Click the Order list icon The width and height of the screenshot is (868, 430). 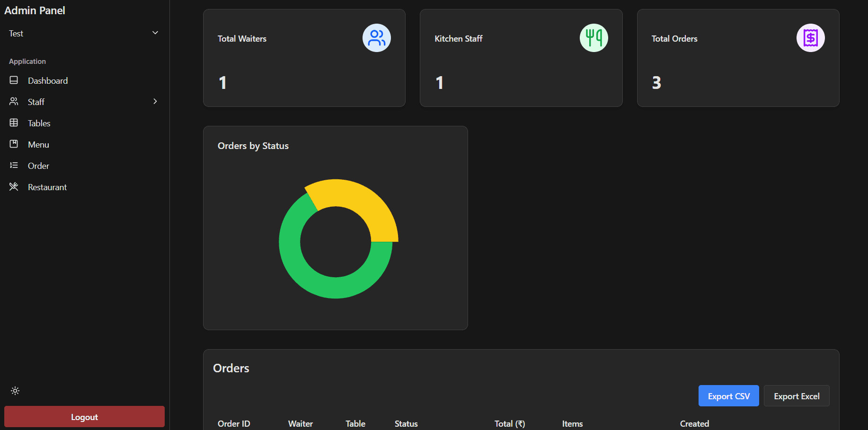tap(14, 166)
